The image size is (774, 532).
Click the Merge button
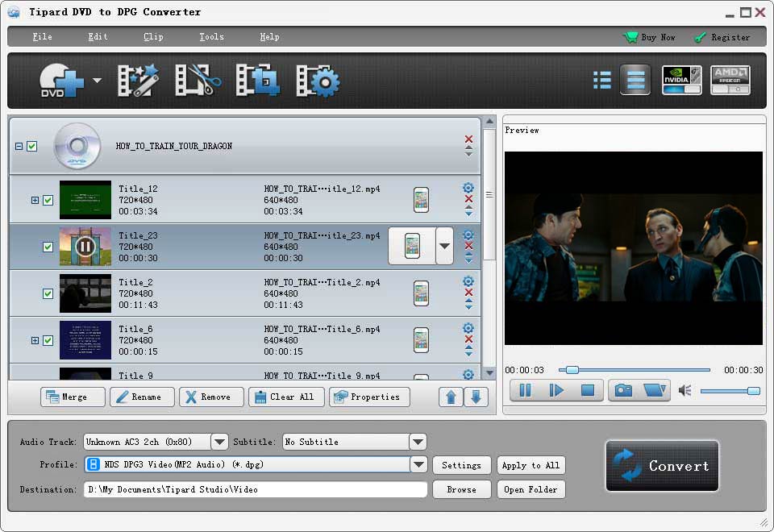(x=73, y=397)
